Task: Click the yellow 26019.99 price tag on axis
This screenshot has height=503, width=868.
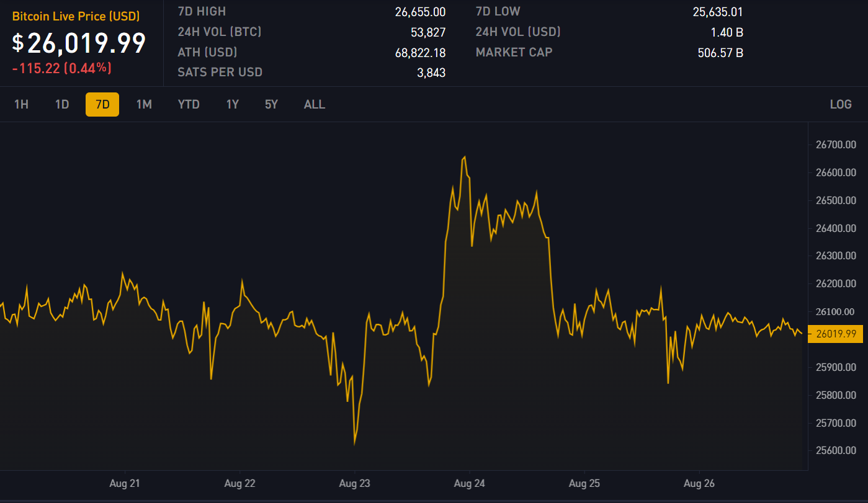Action: [836, 334]
